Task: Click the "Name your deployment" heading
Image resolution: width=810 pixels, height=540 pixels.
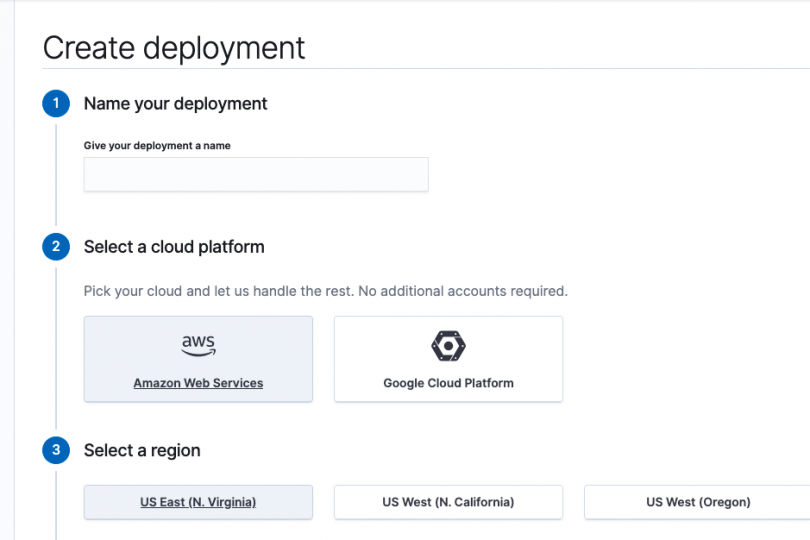Action: [176, 104]
